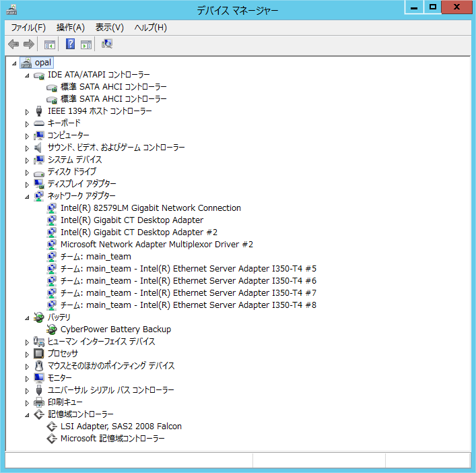The image size is (476, 473).
Task: Click the コンピューター category icon
Action: point(39,135)
